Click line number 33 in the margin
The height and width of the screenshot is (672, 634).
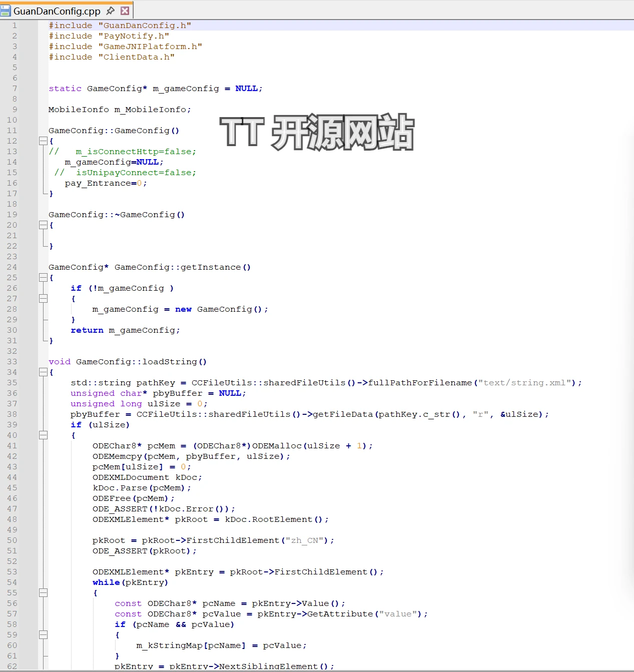[12, 362]
